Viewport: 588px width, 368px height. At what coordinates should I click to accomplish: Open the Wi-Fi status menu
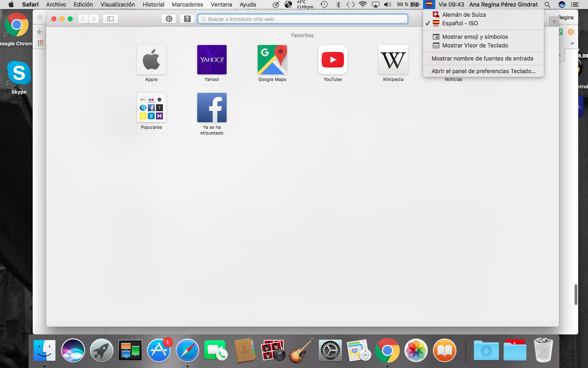click(363, 4)
